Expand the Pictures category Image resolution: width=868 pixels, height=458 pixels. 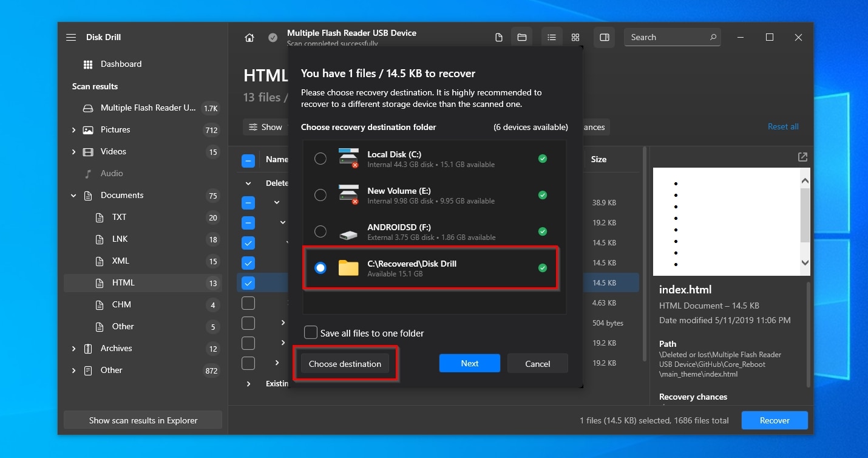[x=73, y=130]
